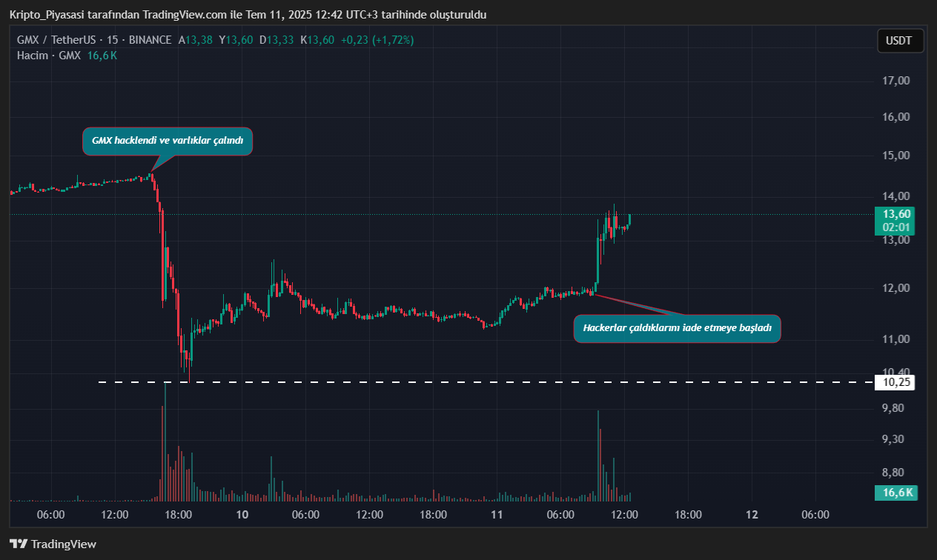Click date label 10 on time axis

tap(242, 515)
